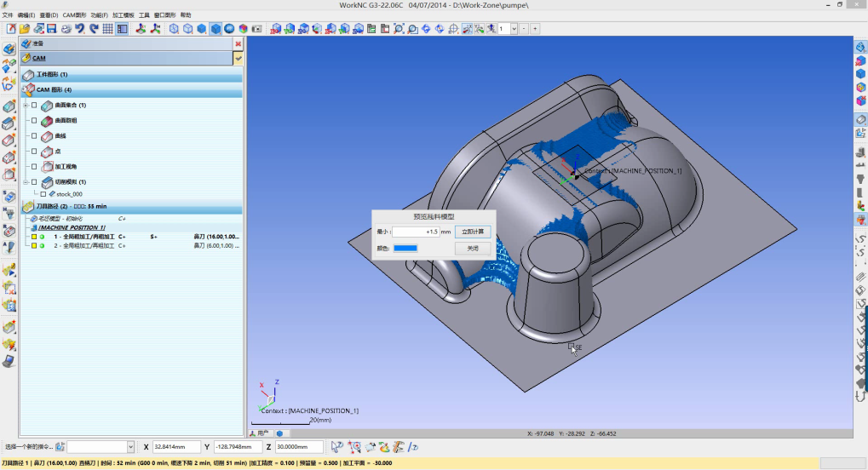Click the X coordinate input field
Screen dimensions: 868x470
(x=176, y=447)
